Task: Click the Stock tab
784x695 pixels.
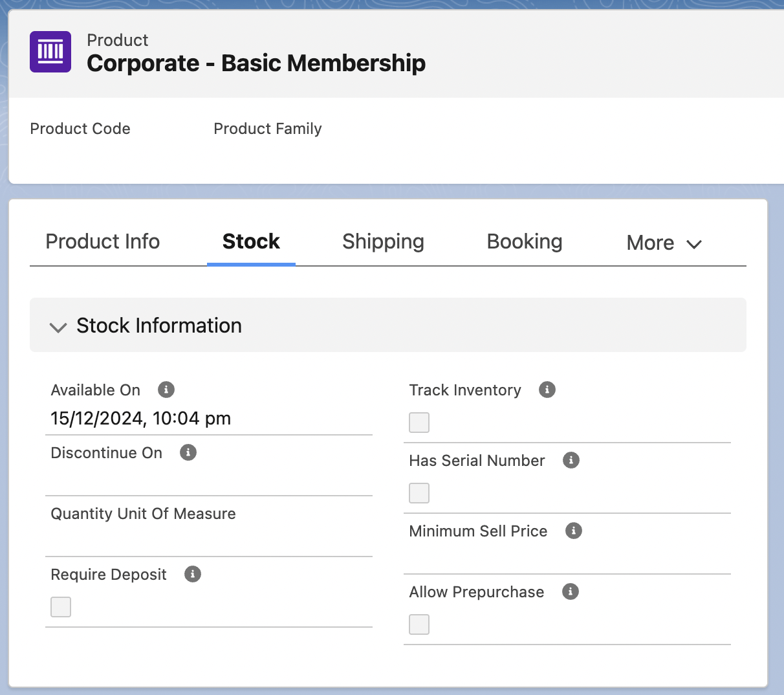Action: coord(251,242)
